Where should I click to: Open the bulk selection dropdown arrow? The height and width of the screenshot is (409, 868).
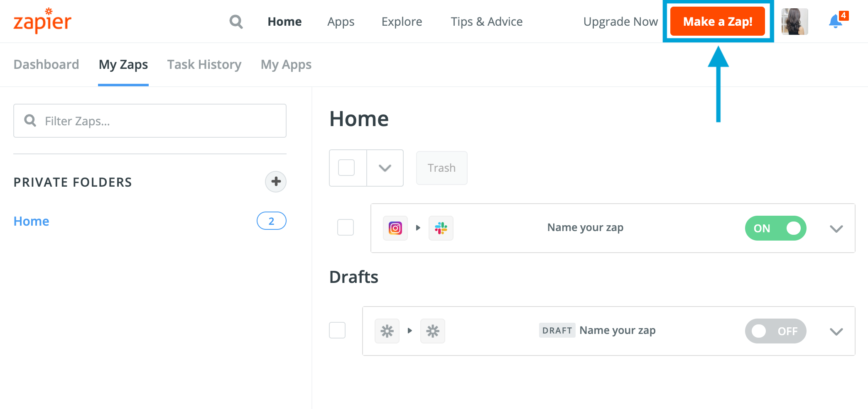[385, 168]
